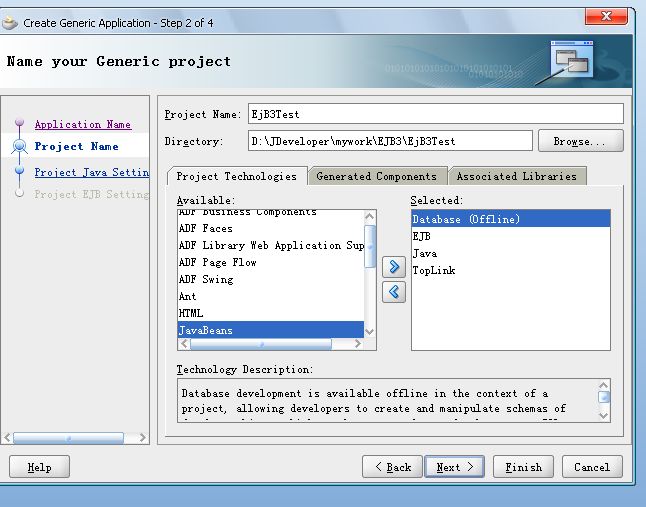Move selected technology to Selected list
The image size is (646, 507).
click(394, 267)
